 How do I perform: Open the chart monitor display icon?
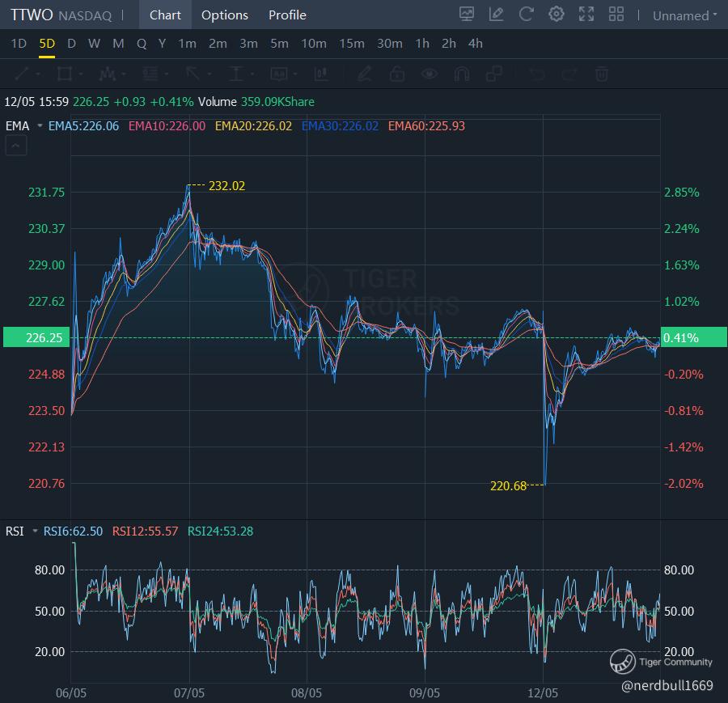click(x=466, y=15)
